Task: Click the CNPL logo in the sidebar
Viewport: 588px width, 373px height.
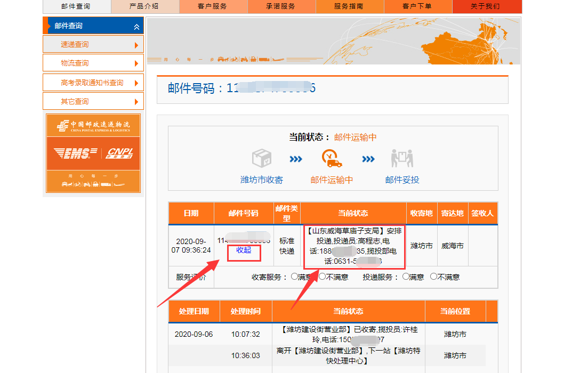Action: tap(120, 153)
